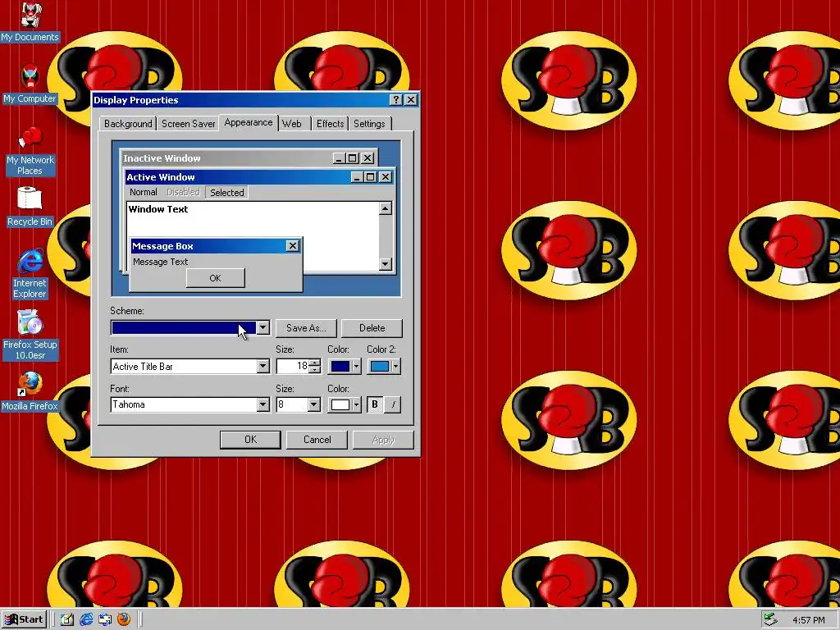Select the Internet Explorer desktop icon

[30, 273]
